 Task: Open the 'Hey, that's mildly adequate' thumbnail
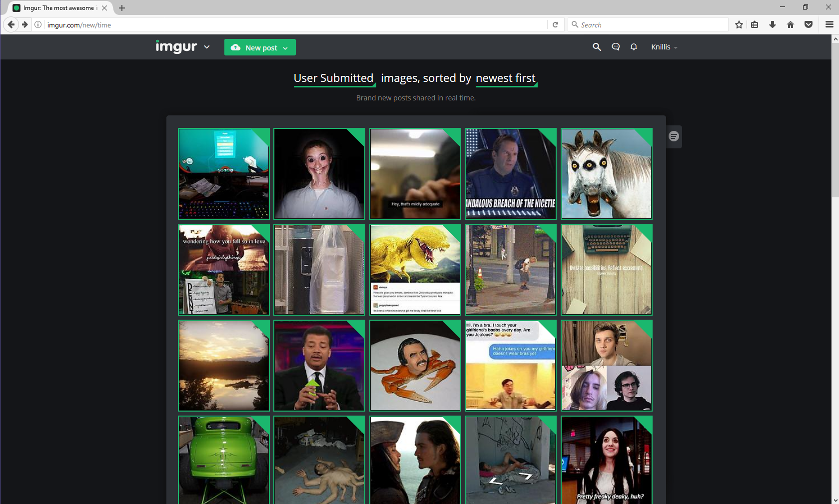pyautogui.click(x=415, y=174)
